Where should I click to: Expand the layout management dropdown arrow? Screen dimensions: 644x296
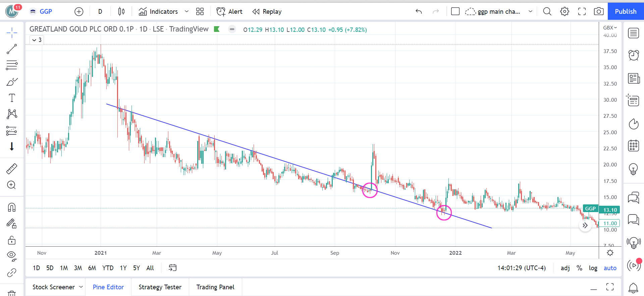click(530, 12)
